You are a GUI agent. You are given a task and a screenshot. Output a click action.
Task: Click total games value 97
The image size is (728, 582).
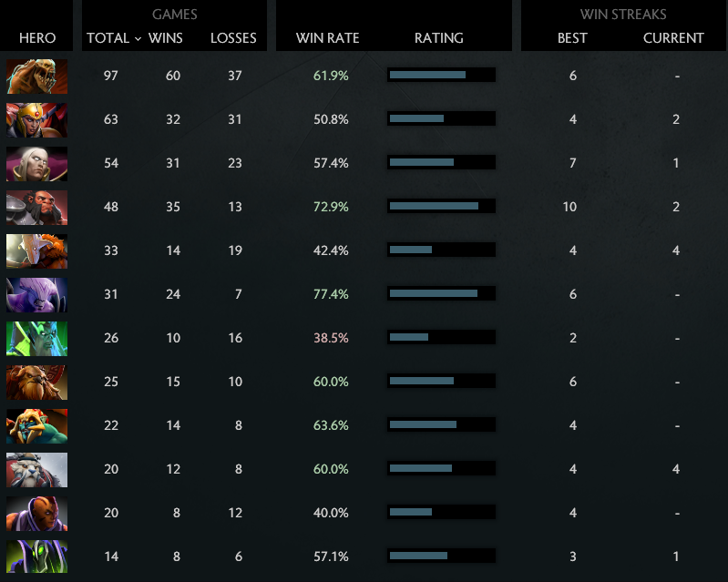[x=111, y=76]
